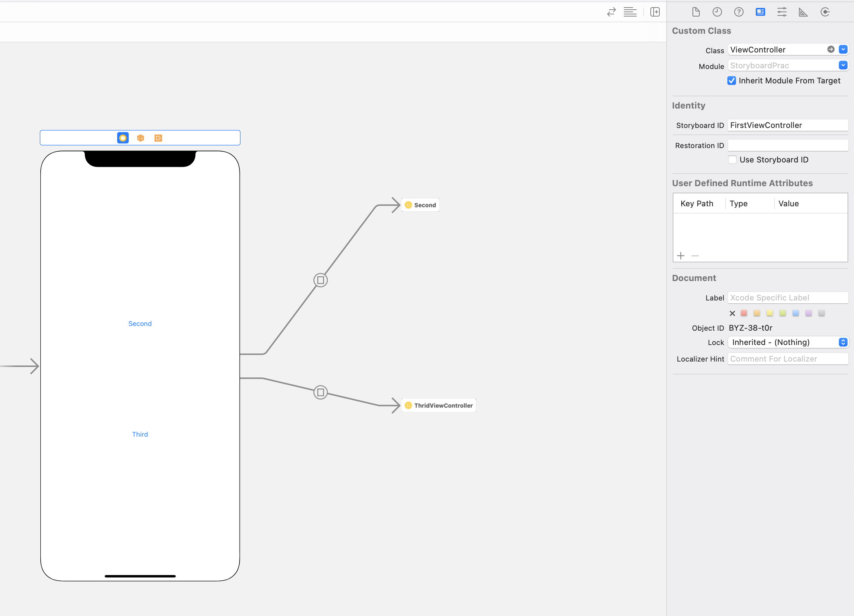Switch to the Attributes inspector

tap(782, 12)
